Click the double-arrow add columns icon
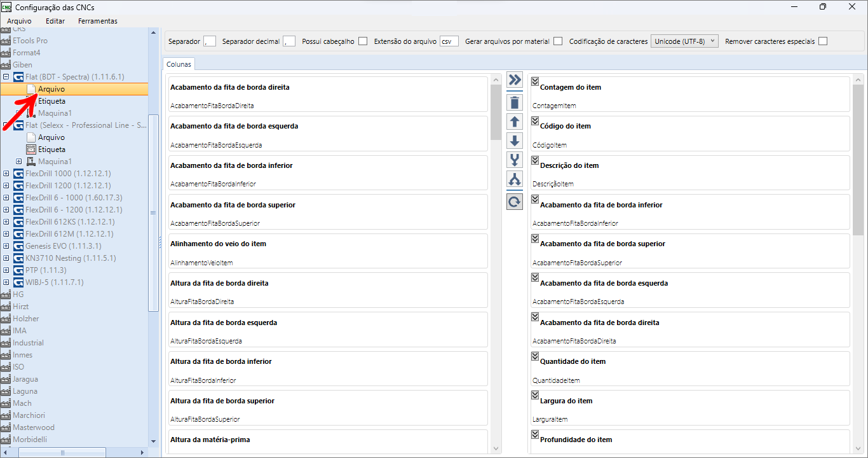The image size is (868, 458). 515,80
